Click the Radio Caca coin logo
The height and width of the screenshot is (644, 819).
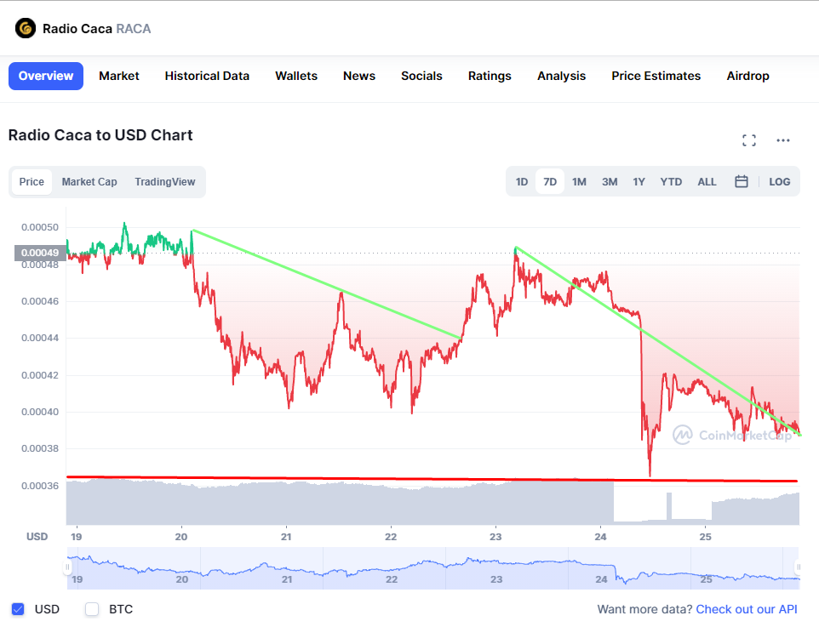click(26, 28)
